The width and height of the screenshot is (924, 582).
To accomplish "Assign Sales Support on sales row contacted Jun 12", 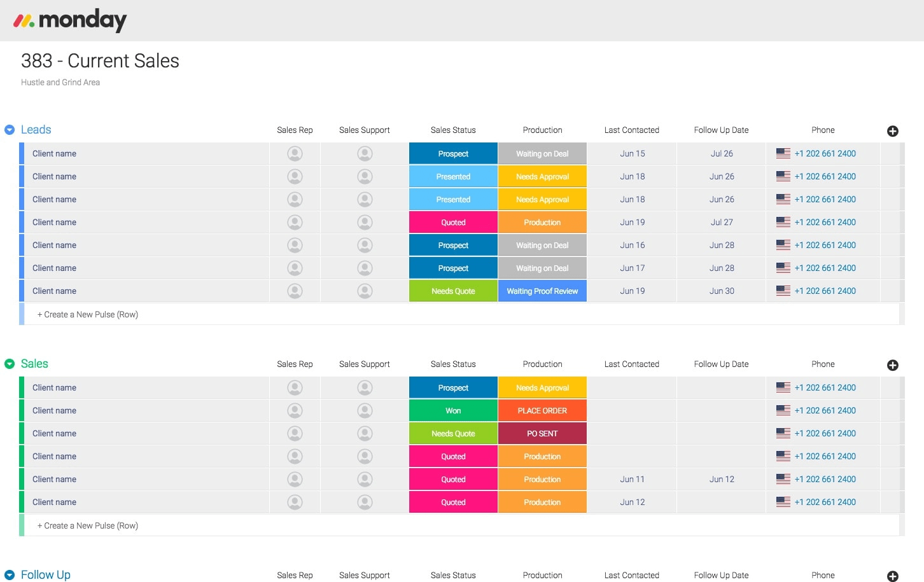I will 365,502.
